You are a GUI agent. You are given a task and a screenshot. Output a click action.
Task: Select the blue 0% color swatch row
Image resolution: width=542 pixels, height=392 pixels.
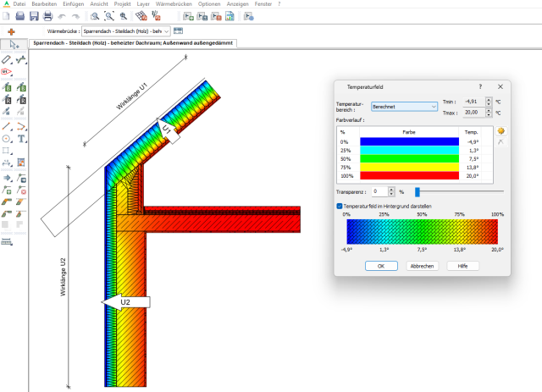[408, 141]
